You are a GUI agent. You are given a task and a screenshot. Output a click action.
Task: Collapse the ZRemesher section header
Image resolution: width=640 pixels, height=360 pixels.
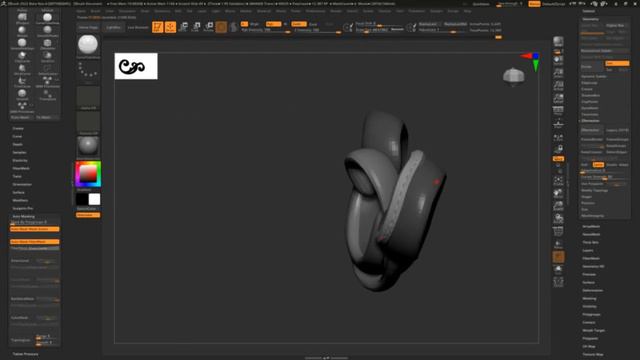(x=590, y=121)
